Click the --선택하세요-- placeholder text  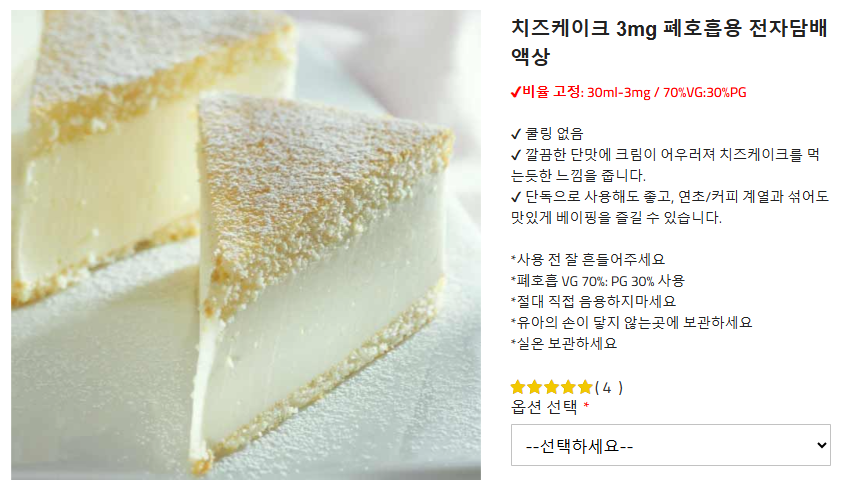[579, 446]
